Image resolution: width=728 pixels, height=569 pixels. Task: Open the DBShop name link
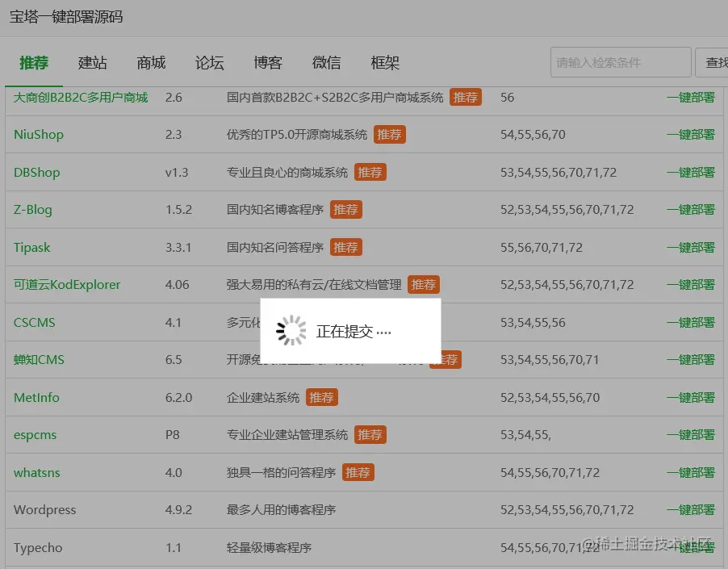tap(36, 173)
